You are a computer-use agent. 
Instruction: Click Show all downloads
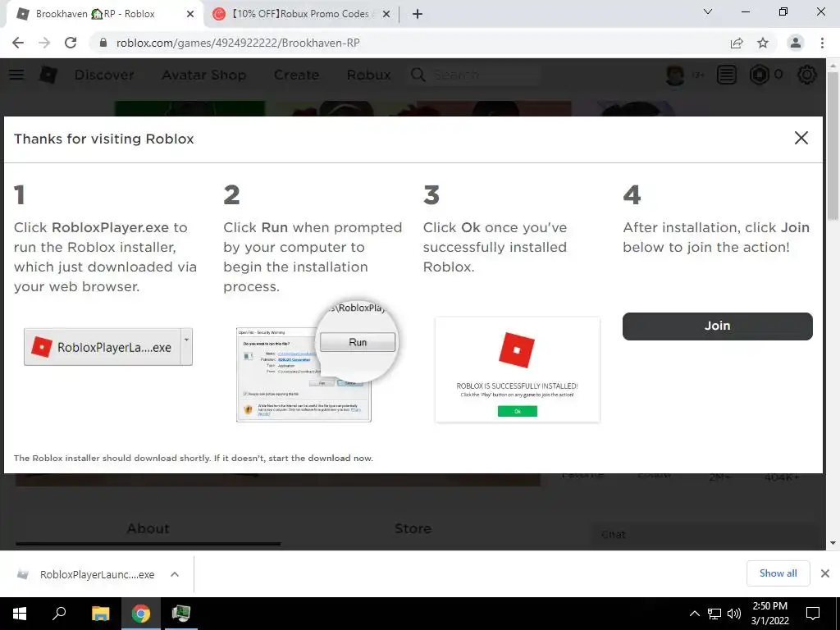click(x=778, y=573)
